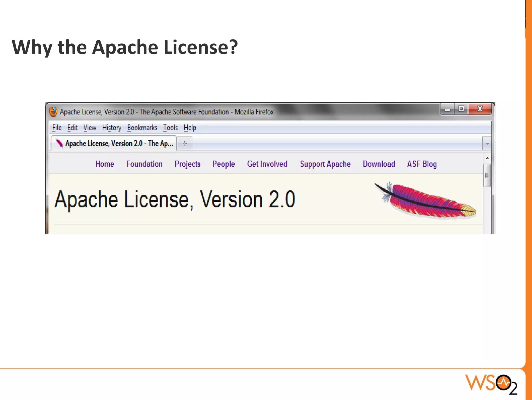Select the Apache License, Version 2.0 tab

click(x=114, y=143)
